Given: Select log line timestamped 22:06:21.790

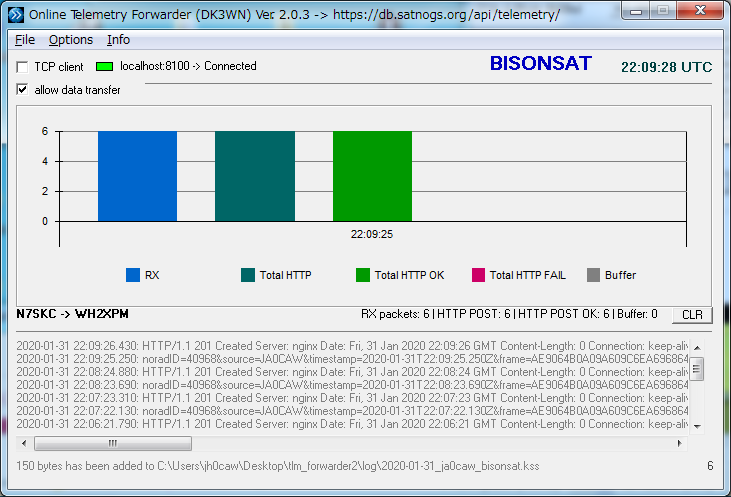Looking at the screenshot, I should tap(352, 424).
